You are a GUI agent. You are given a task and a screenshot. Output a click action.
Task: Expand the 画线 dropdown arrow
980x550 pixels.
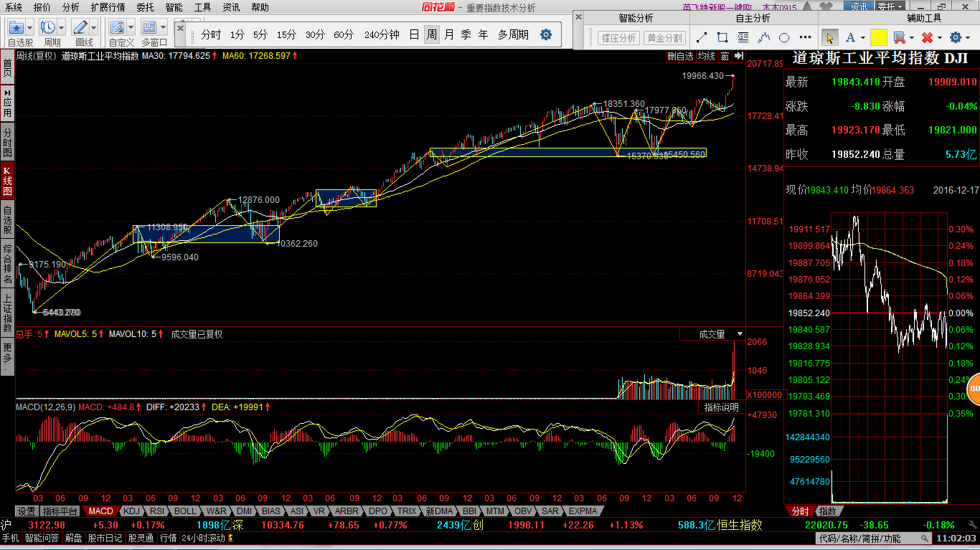pyautogui.click(x=95, y=28)
